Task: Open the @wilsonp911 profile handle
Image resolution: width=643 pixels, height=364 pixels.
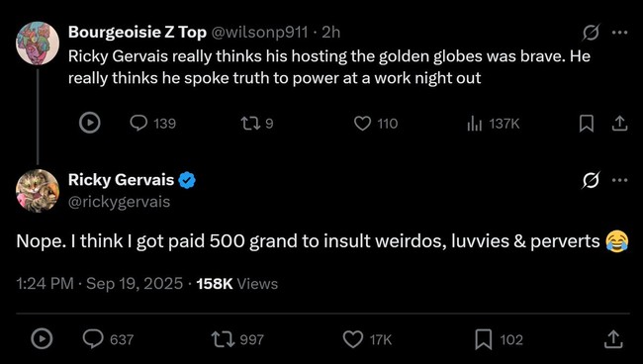Action: [259, 32]
